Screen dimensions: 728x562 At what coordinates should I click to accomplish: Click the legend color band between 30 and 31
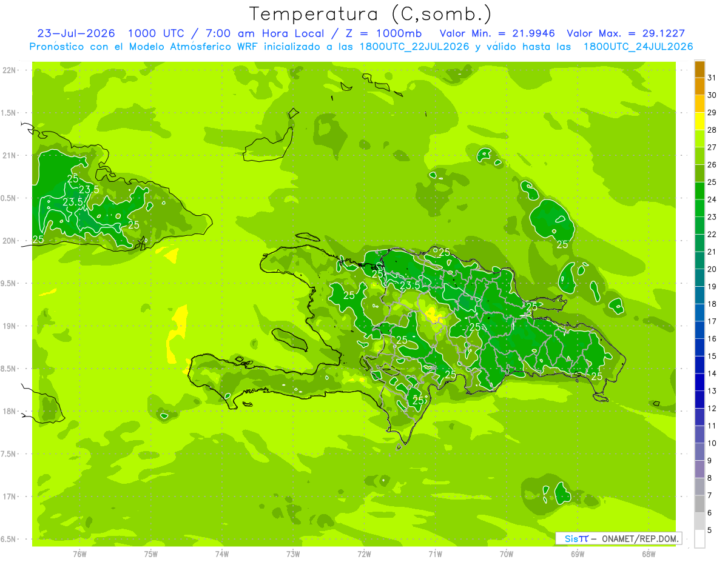coord(699,87)
